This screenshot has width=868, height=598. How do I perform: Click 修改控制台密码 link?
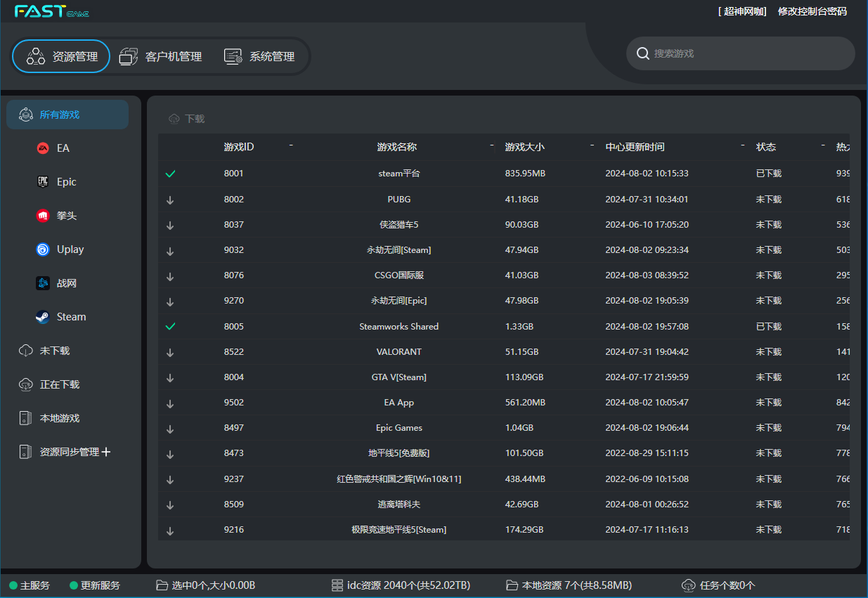coord(812,11)
